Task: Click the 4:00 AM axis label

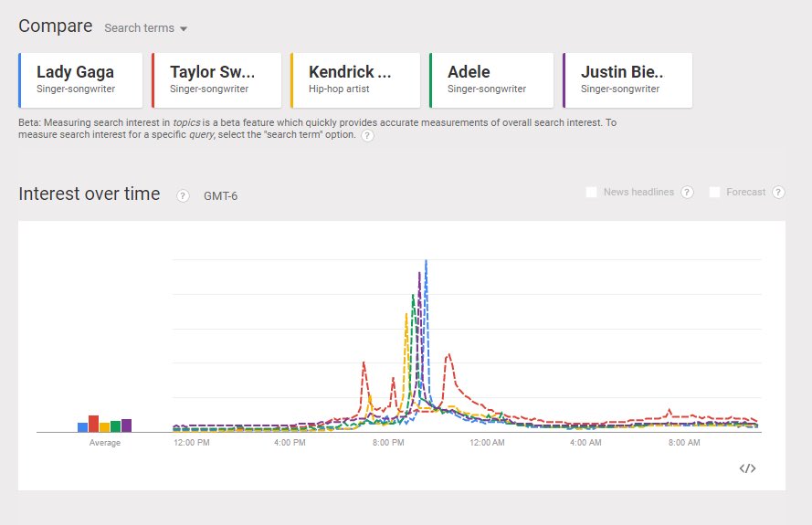Action: [x=585, y=443]
